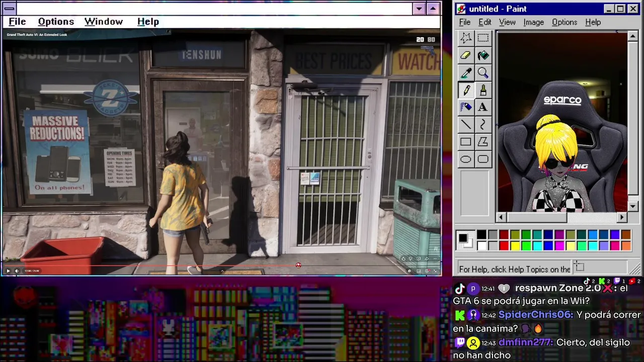Image resolution: width=644 pixels, height=362 pixels.
Task: Pick the Airbrush spray can tool
Action: click(x=466, y=107)
